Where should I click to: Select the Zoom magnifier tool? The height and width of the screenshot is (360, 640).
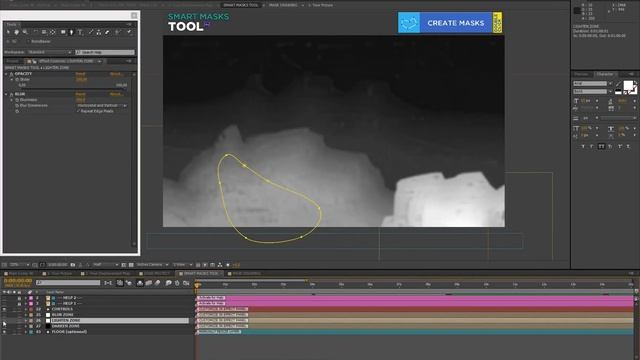click(25, 32)
